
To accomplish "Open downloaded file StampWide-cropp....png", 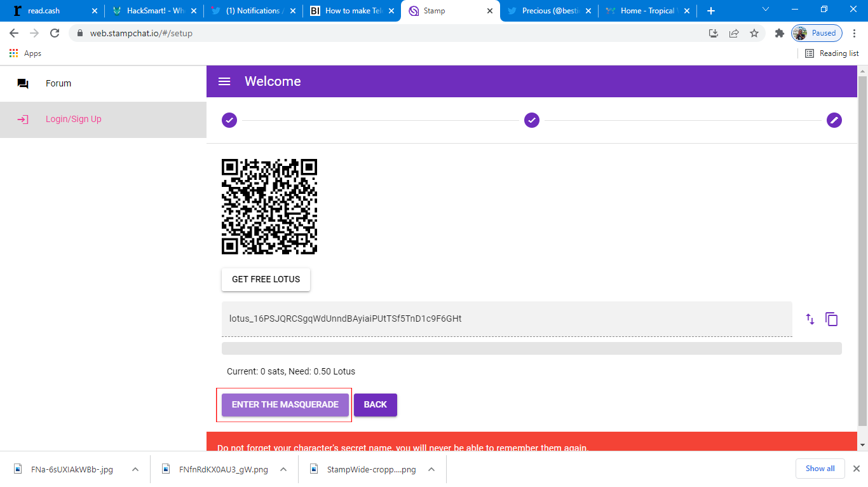I will (x=371, y=469).
